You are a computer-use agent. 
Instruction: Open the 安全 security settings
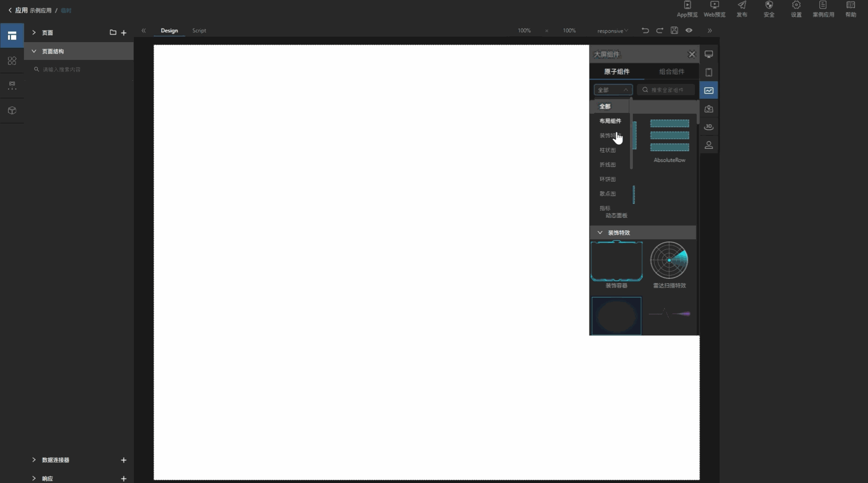pyautogui.click(x=769, y=9)
